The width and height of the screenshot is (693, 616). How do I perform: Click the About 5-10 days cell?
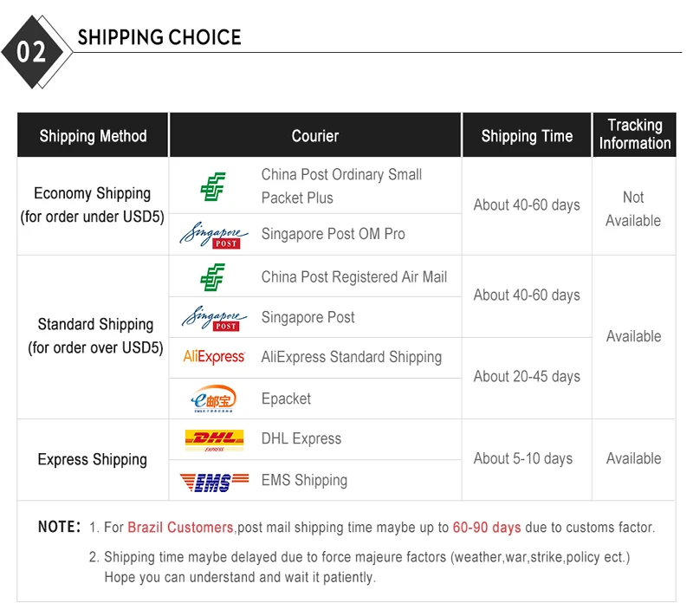tap(522, 458)
